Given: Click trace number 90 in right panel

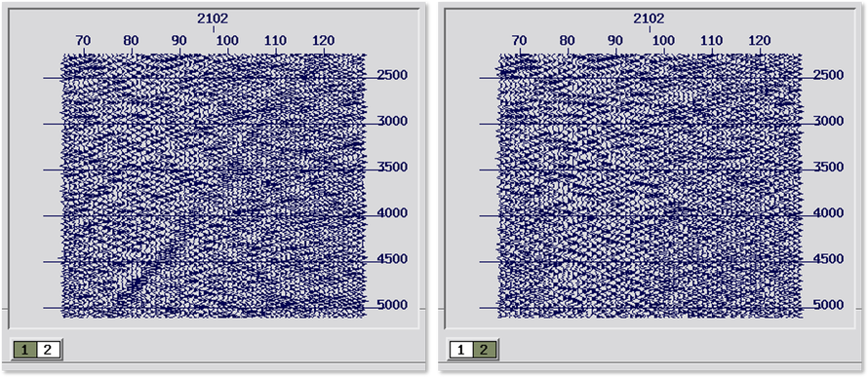Looking at the screenshot, I should 615,40.
